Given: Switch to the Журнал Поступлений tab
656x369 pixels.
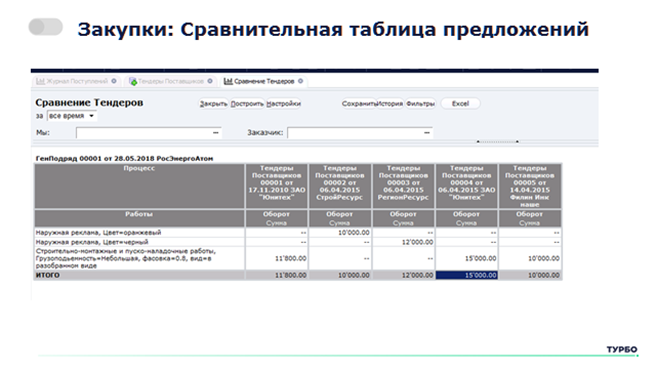Looking at the screenshot, I should [x=77, y=81].
